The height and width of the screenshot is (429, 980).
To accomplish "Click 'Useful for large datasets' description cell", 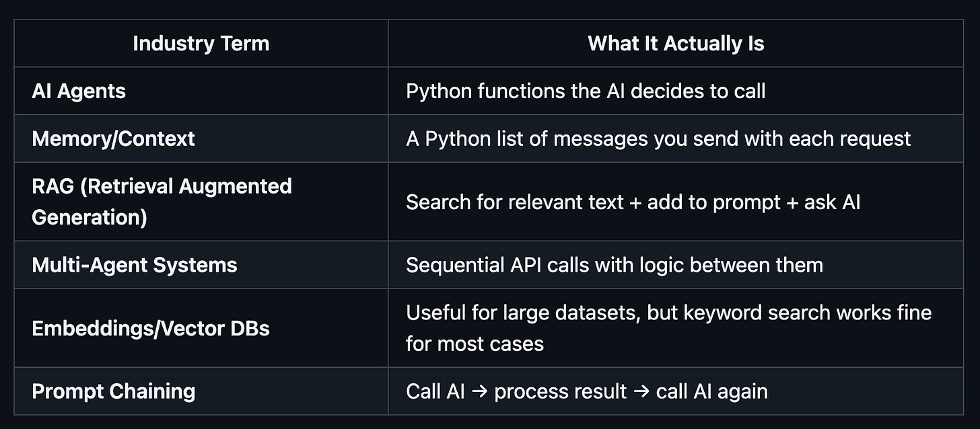I will pyautogui.click(x=676, y=328).
